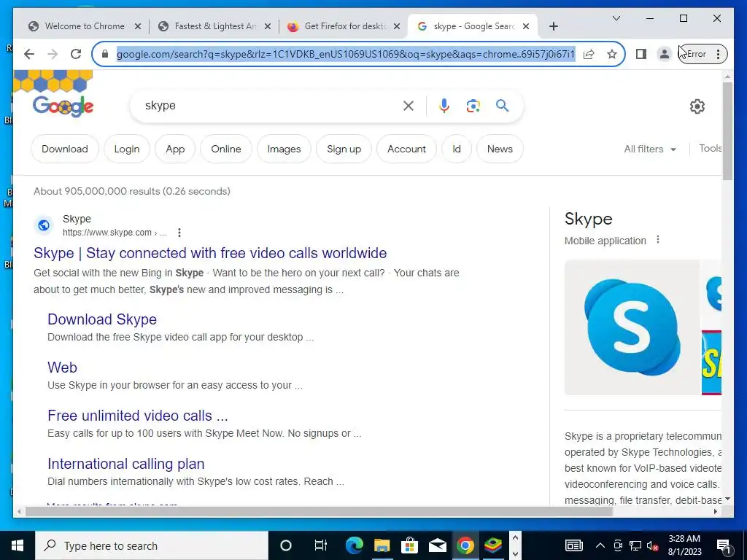Apply the Online filter chip

click(226, 149)
